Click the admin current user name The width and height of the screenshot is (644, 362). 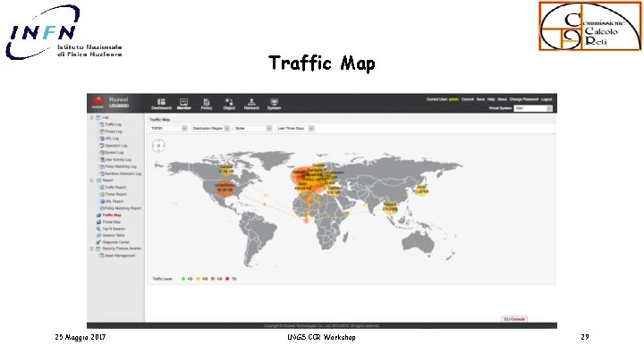tap(453, 99)
